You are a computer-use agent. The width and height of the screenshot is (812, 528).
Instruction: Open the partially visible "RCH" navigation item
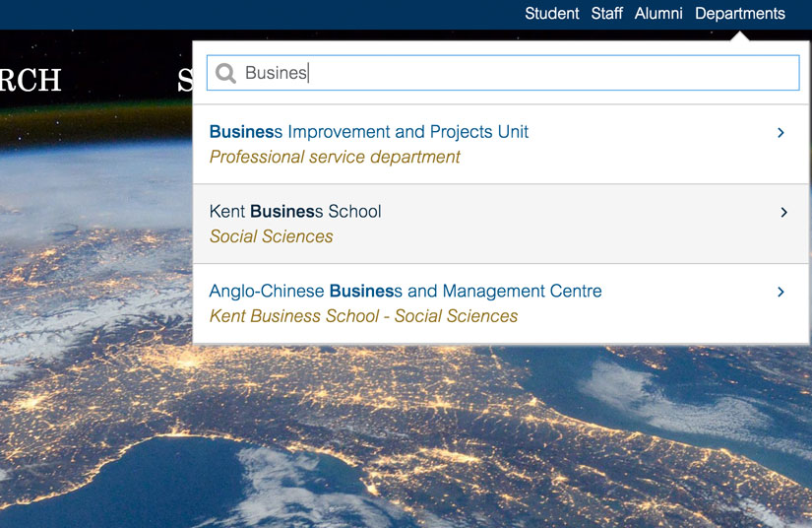30,80
